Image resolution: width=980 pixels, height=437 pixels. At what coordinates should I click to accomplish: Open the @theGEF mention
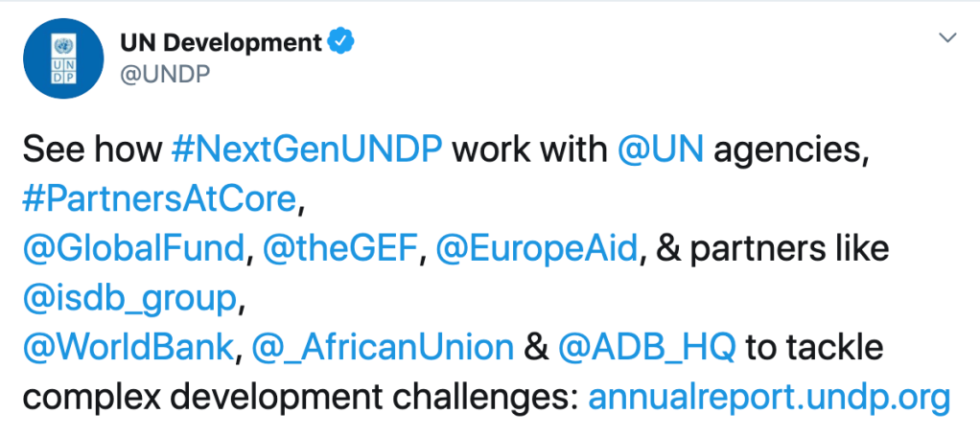click(343, 248)
